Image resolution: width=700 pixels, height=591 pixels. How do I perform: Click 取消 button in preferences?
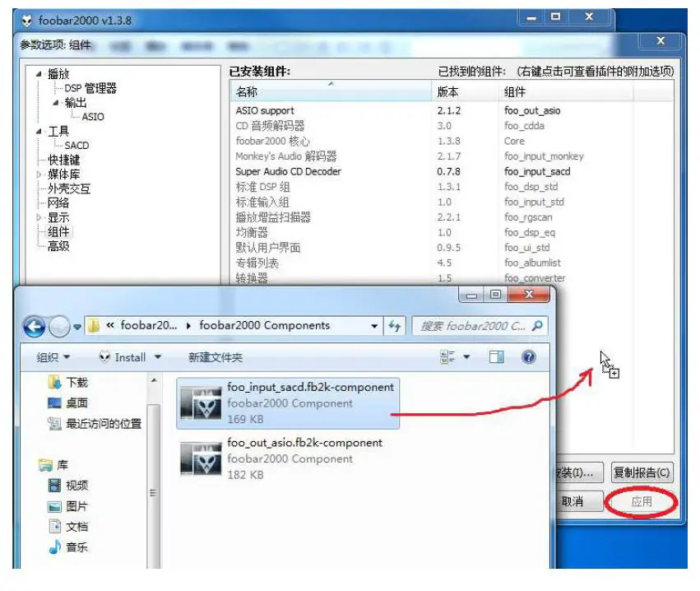point(578,501)
